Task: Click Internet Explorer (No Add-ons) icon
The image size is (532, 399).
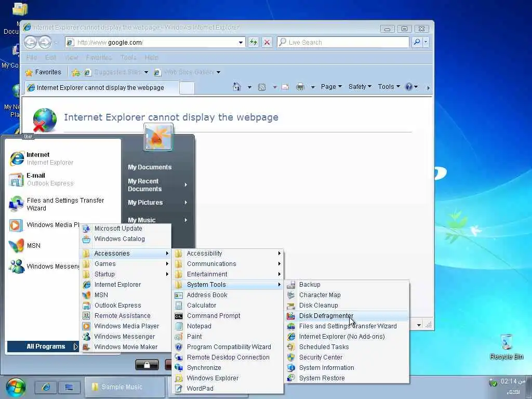Action: pos(291,336)
